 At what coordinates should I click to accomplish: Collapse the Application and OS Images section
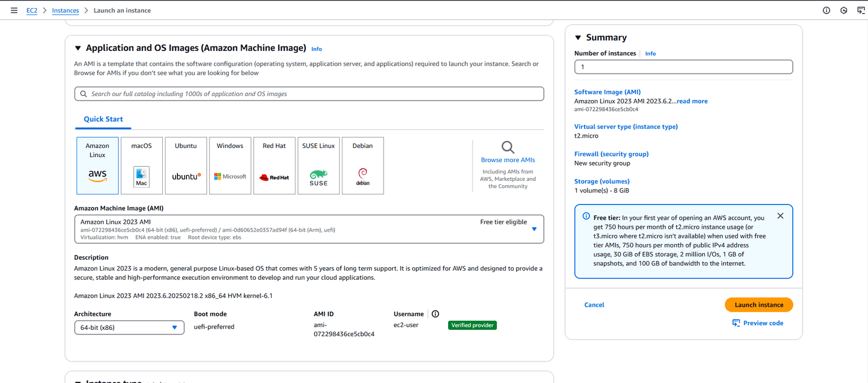tap(78, 49)
